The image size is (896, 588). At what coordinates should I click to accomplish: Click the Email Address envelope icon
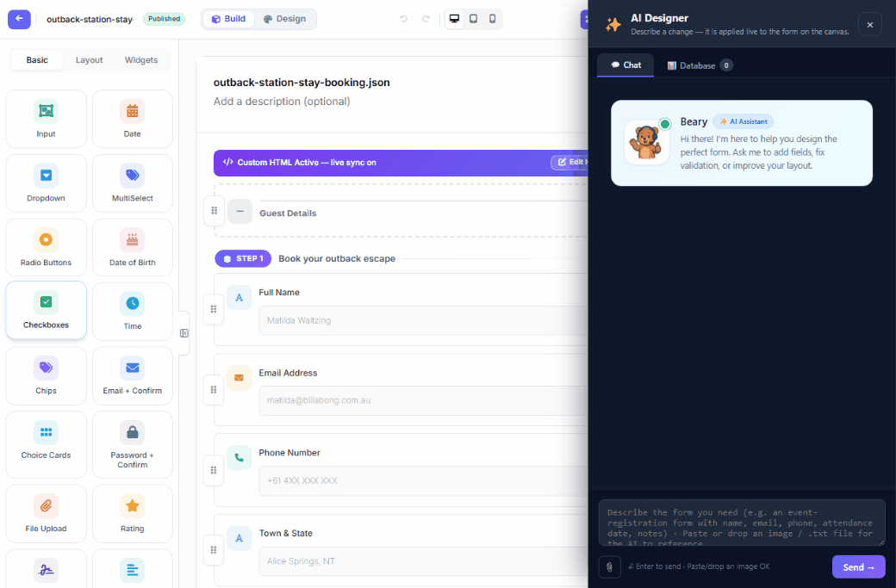click(240, 378)
